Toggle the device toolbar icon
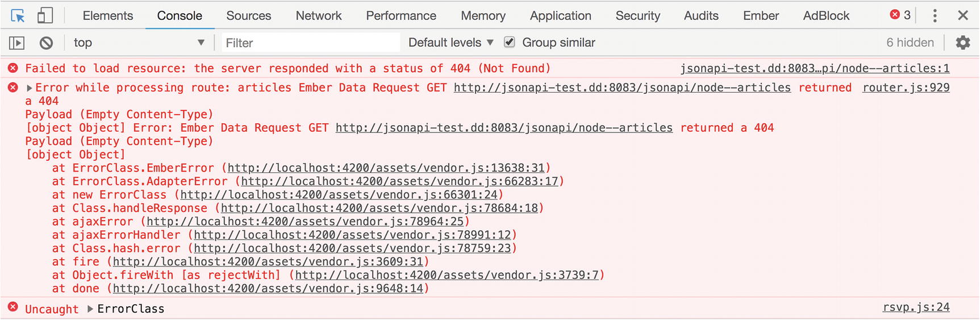This screenshot has height=320, width=980. click(45, 15)
